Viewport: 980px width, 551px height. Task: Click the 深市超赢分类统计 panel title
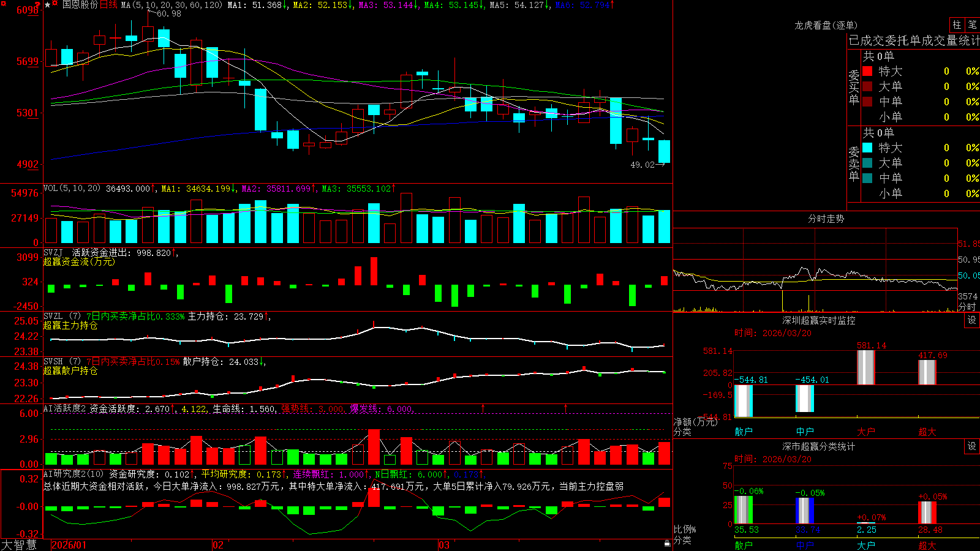[819, 446]
